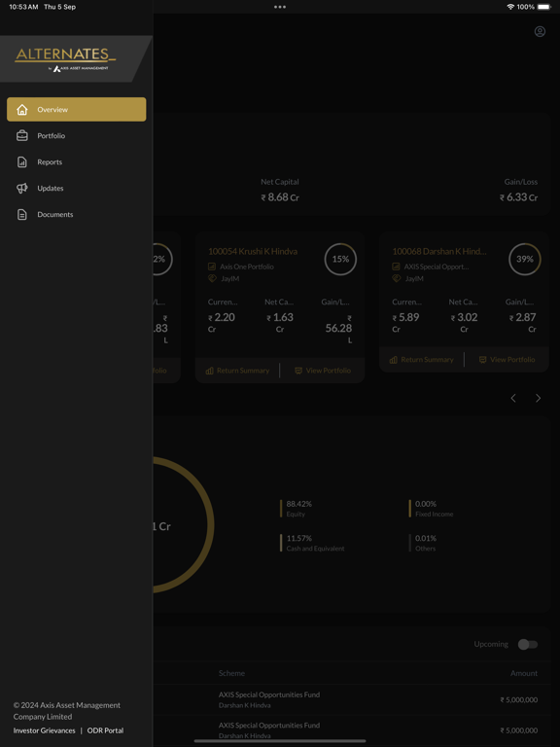Screen dimensions: 560x747
Task: Click ₹ 3.02 Cr net capital on Darshan card
Action: 465,322
